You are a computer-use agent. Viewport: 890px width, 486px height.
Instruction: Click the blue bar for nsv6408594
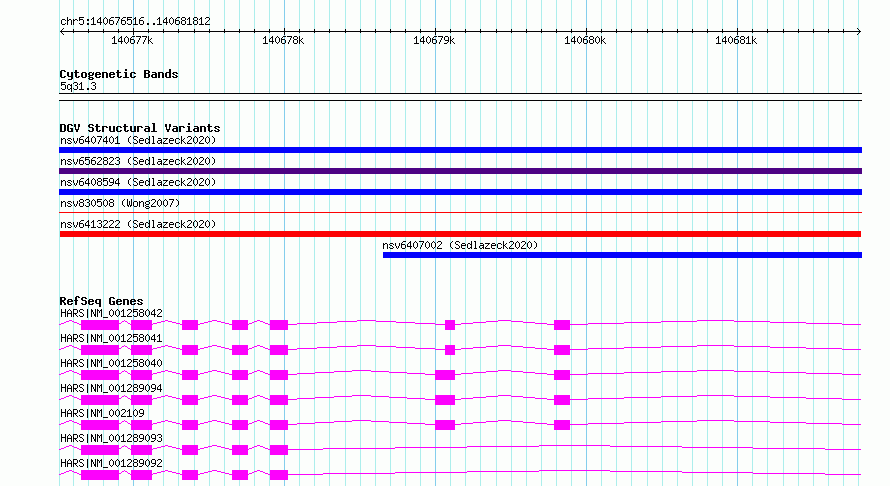(x=460, y=192)
